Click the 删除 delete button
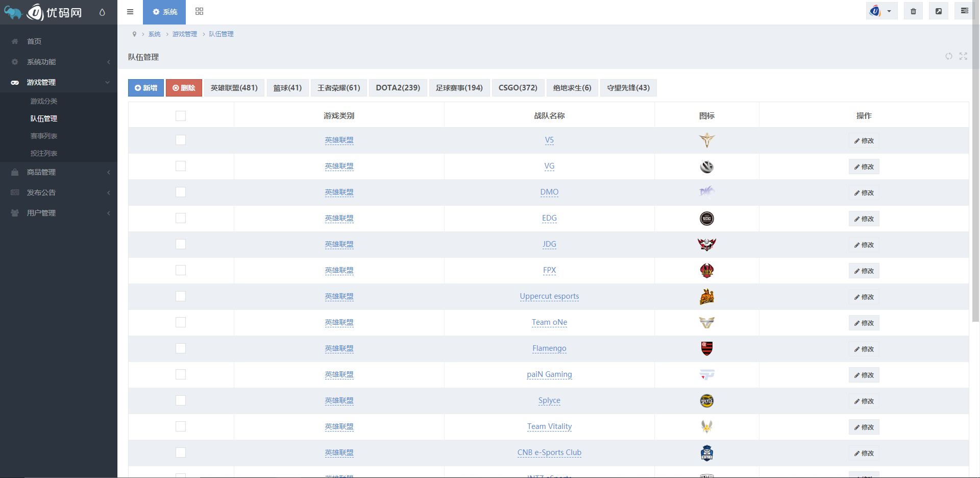 pos(184,88)
